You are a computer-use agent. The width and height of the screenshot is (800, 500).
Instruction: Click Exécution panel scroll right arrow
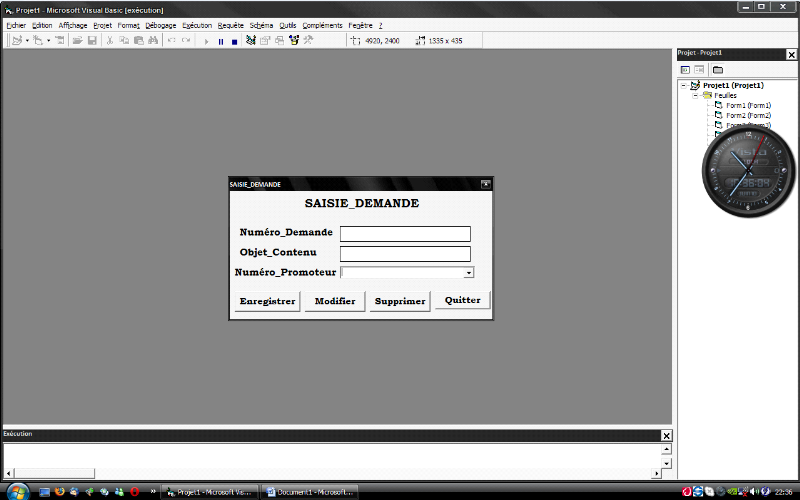[657, 473]
